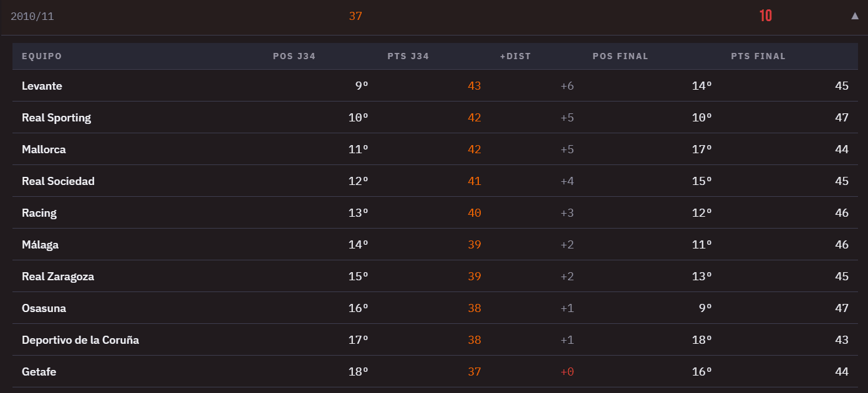This screenshot has width=868, height=393.
Task: Click Deportivo de la Coruña's +1 distance value
Action: [x=567, y=340]
